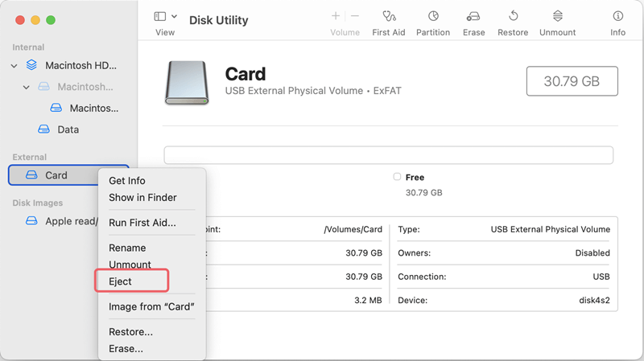Choose Restore... in context menu

click(130, 331)
